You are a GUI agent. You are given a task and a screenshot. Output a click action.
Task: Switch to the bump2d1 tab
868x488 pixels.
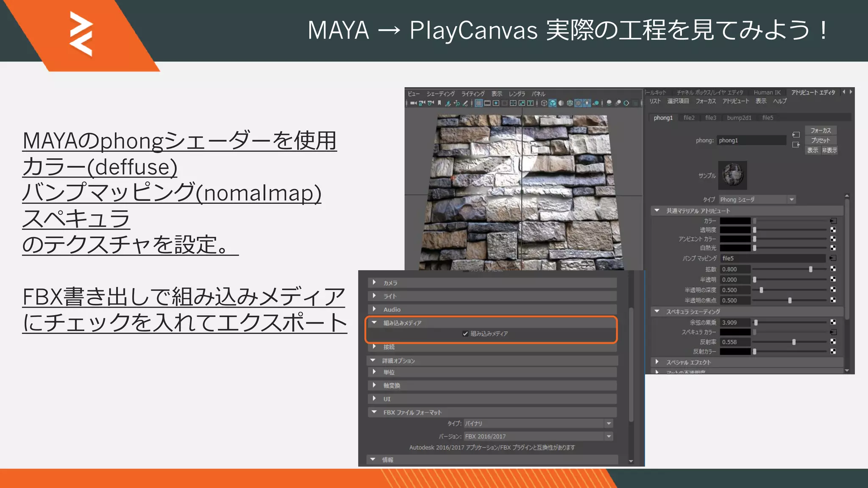[x=739, y=118]
